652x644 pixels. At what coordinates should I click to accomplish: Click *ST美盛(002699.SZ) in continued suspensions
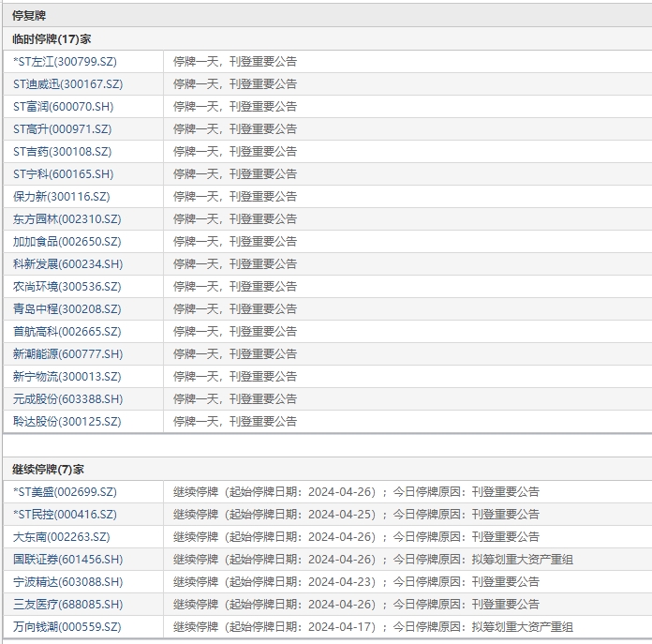65,492
